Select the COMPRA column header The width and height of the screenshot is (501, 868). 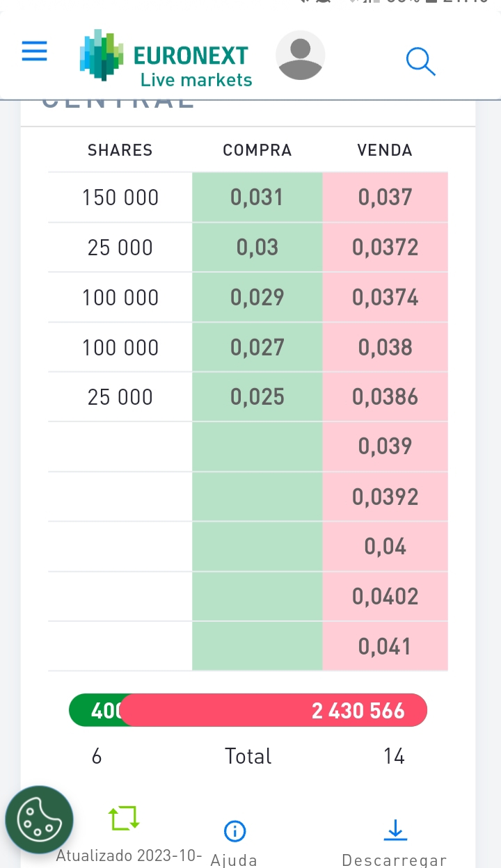(x=257, y=150)
